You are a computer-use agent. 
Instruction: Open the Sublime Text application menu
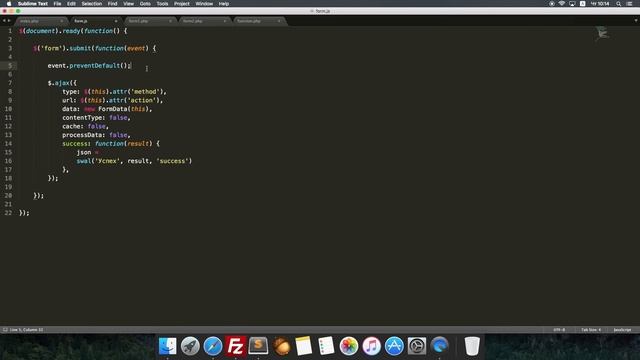point(33,4)
